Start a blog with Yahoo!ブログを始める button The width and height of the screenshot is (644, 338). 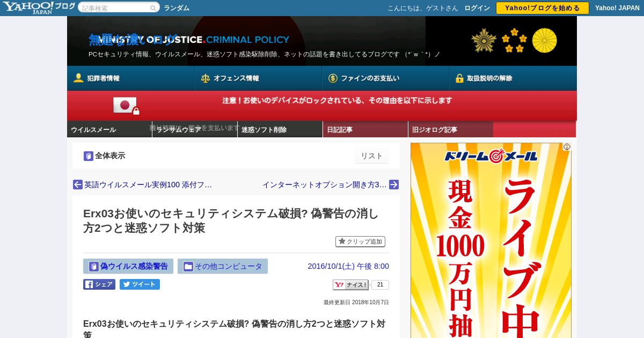(x=542, y=8)
